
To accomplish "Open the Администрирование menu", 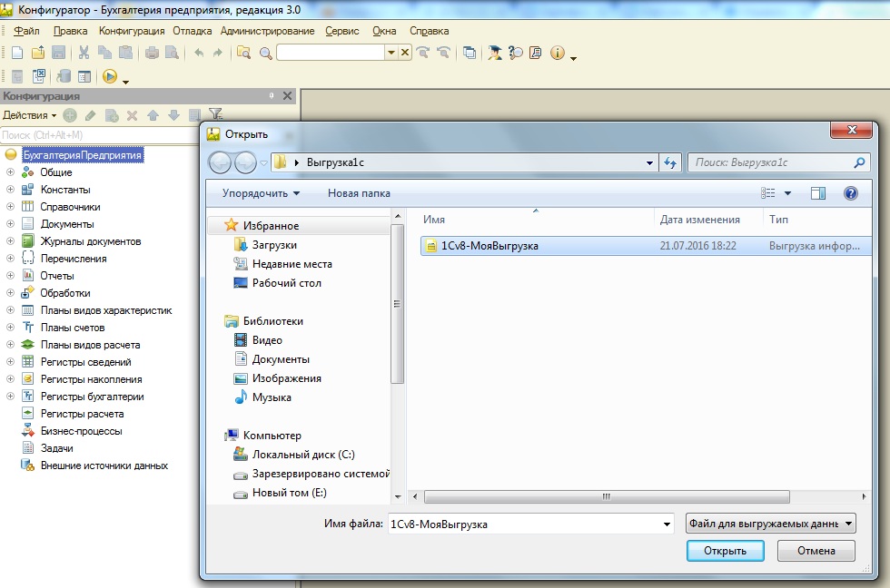I will (267, 31).
